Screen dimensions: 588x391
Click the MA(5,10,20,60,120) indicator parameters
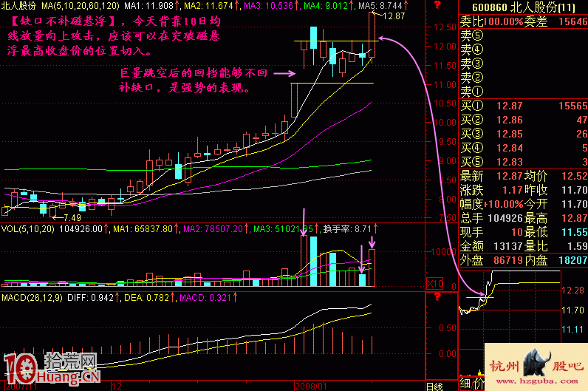(81, 6)
